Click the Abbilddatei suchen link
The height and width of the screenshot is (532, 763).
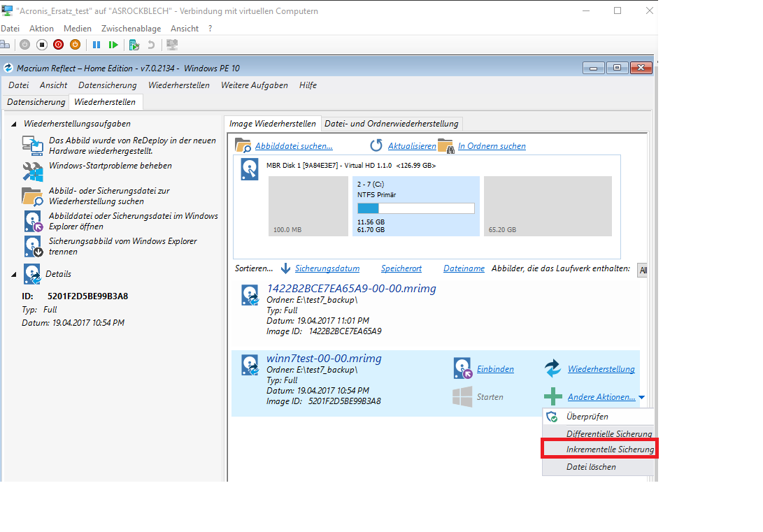[294, 146]
